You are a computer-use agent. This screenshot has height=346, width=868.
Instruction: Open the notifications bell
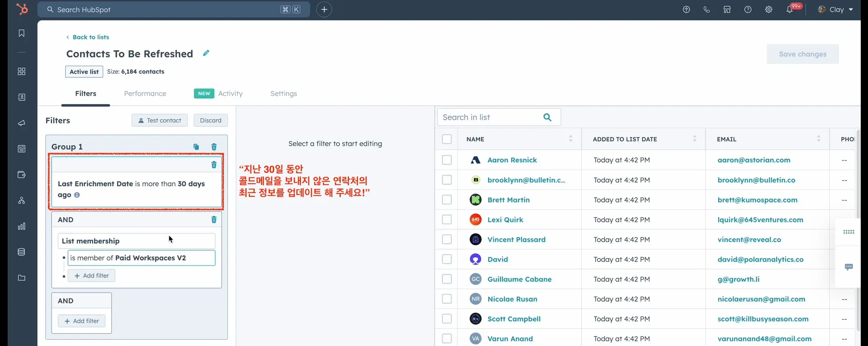[789, 9]
